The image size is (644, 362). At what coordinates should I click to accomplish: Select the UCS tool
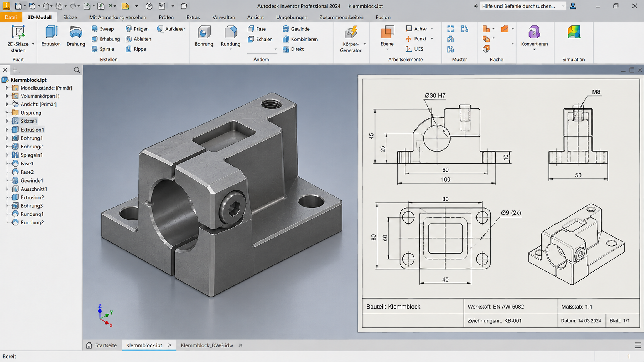point(414,49)
